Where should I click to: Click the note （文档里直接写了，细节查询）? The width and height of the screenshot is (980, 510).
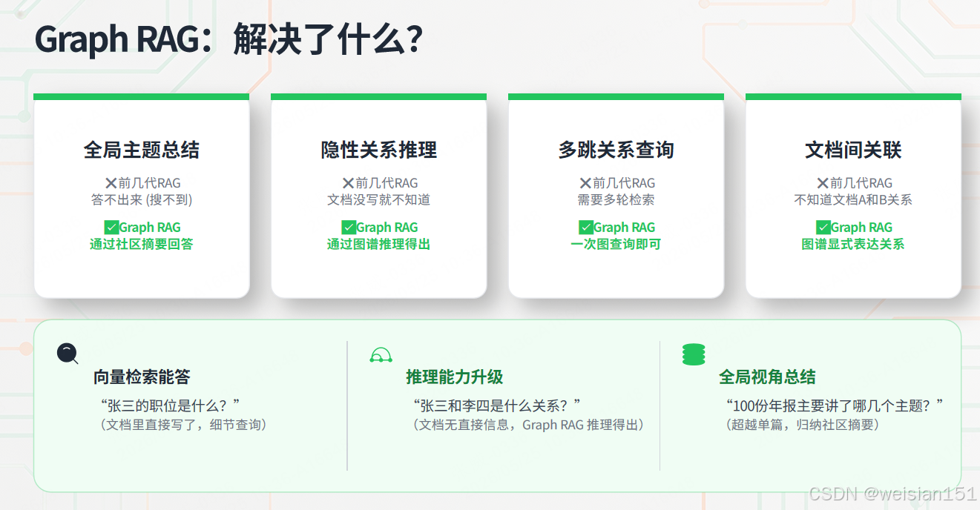pos(182,425)
